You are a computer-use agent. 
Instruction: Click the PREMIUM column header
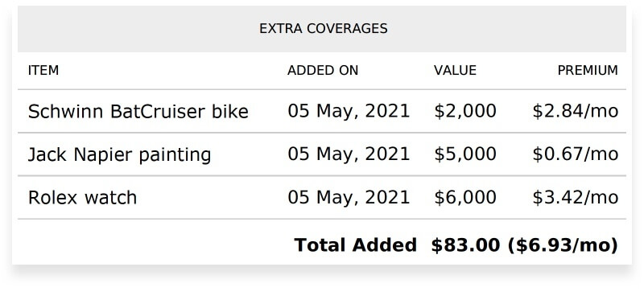click(588, 71)
